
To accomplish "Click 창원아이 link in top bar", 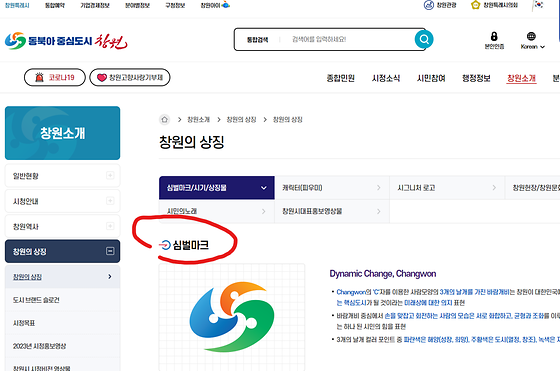I will coord(215,5).
